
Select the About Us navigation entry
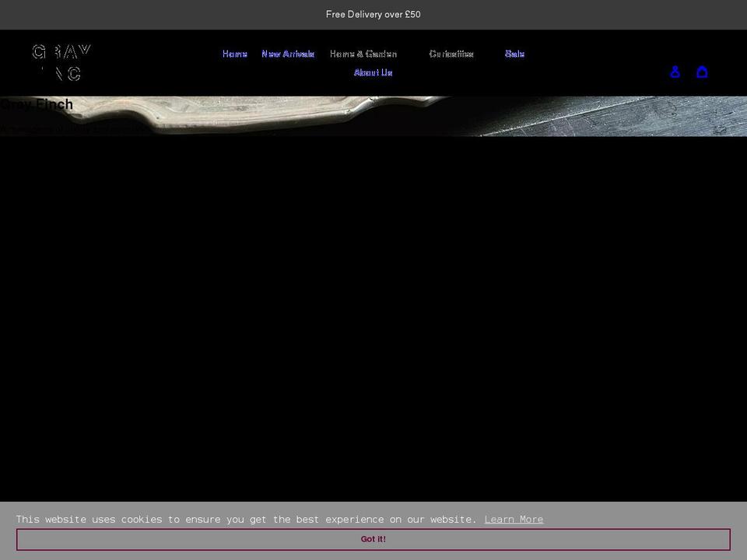coord(373,72)
